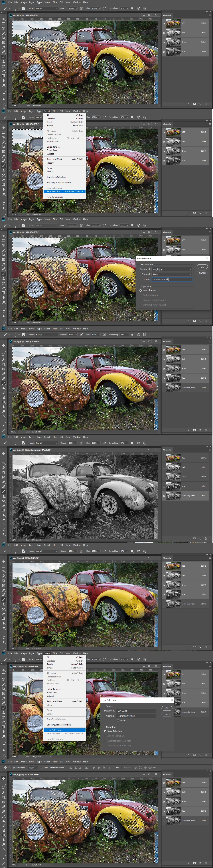Image resolution: width=213 pixels, height=868 pixels.
Task: Select the Type tool beside the grayscale image
Action: click(x=4, y=530)
